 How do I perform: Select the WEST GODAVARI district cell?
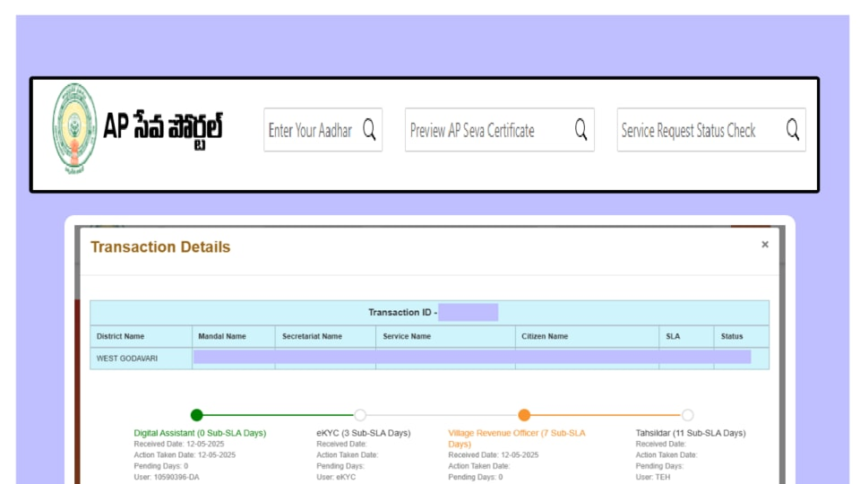pyautogui.click(x=127, y=357)
